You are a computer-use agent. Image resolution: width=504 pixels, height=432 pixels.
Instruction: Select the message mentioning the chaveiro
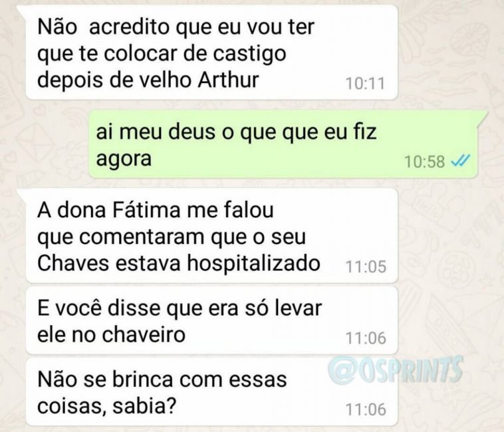point(211,320)
